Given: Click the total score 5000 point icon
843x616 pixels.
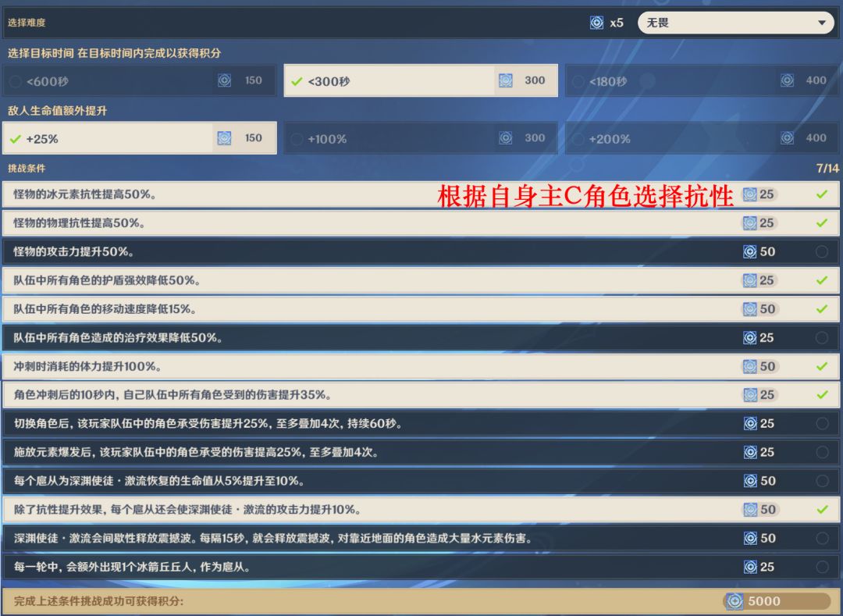Looking at the screenshot, I should [x=735, y=601].
